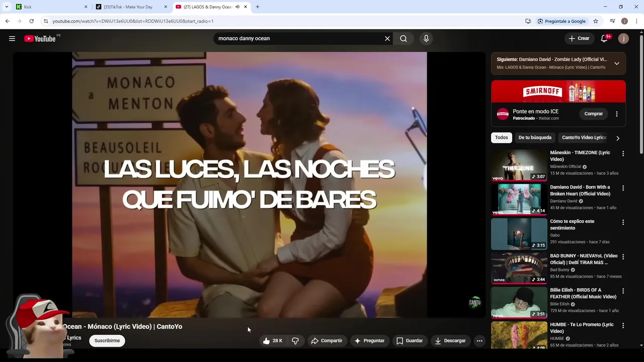Click the Bad Bunny channel name
This screenshot has height=362, width=644.
pos(559,270)
